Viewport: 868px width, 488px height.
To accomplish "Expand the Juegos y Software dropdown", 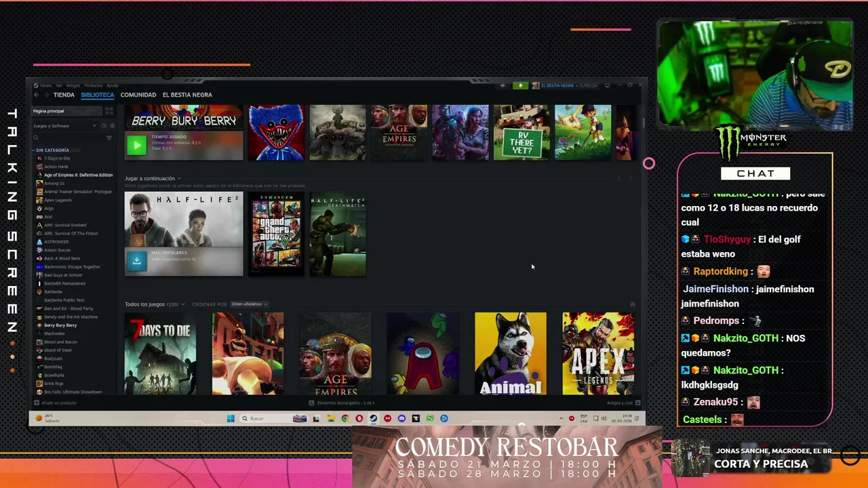I will click(64, 125).
